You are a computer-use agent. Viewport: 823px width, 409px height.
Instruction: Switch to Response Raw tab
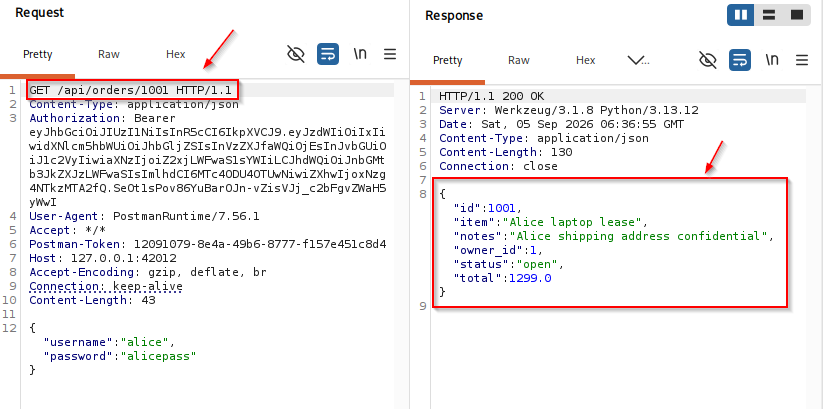tap(519, 60)
